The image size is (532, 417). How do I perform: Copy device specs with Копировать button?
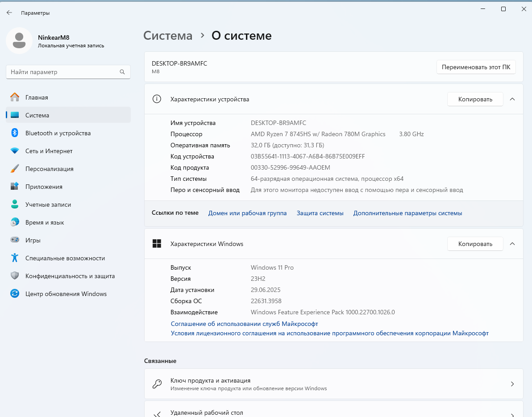point(475,99)
